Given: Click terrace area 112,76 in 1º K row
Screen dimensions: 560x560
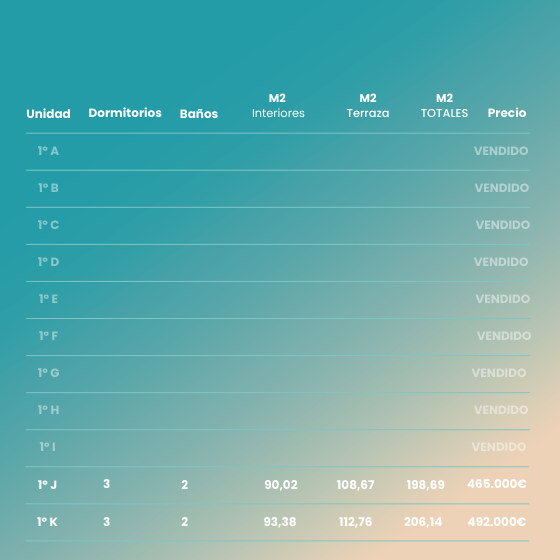Looking at the screenshot, I should coord(355,522).
